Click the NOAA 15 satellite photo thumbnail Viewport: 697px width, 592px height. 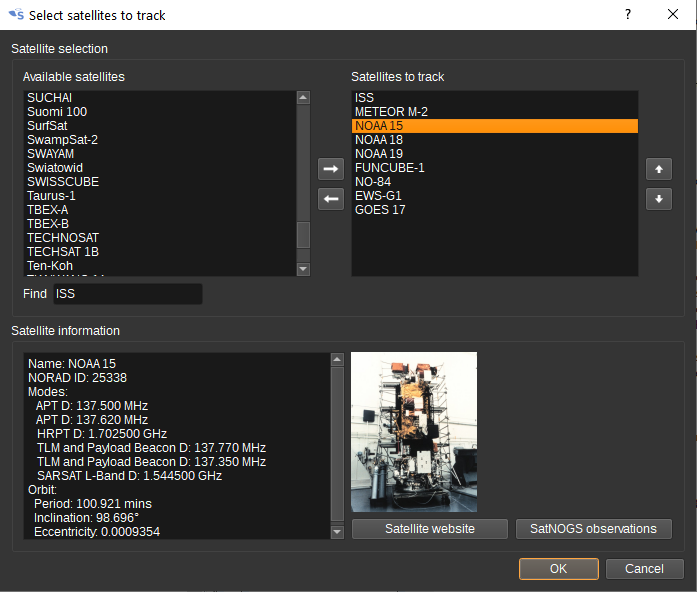tap(414, 432)
